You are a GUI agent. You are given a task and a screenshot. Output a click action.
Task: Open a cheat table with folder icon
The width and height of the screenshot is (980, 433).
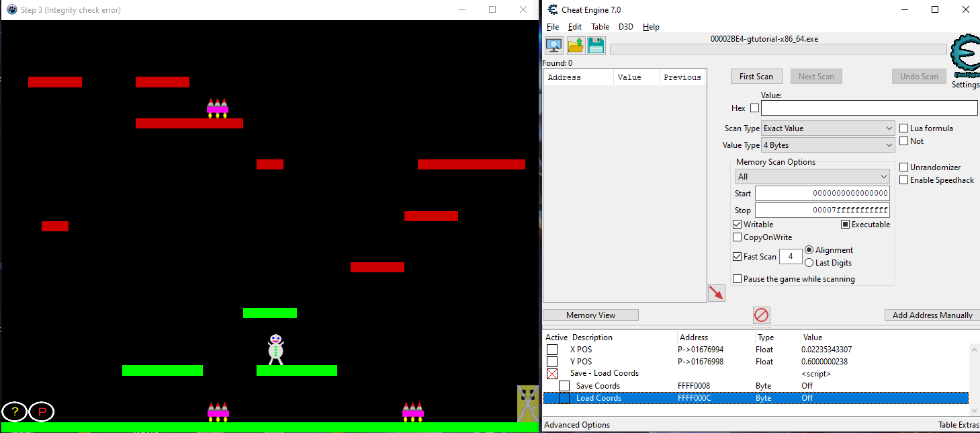pyautogui.click(x=576, y=46)
